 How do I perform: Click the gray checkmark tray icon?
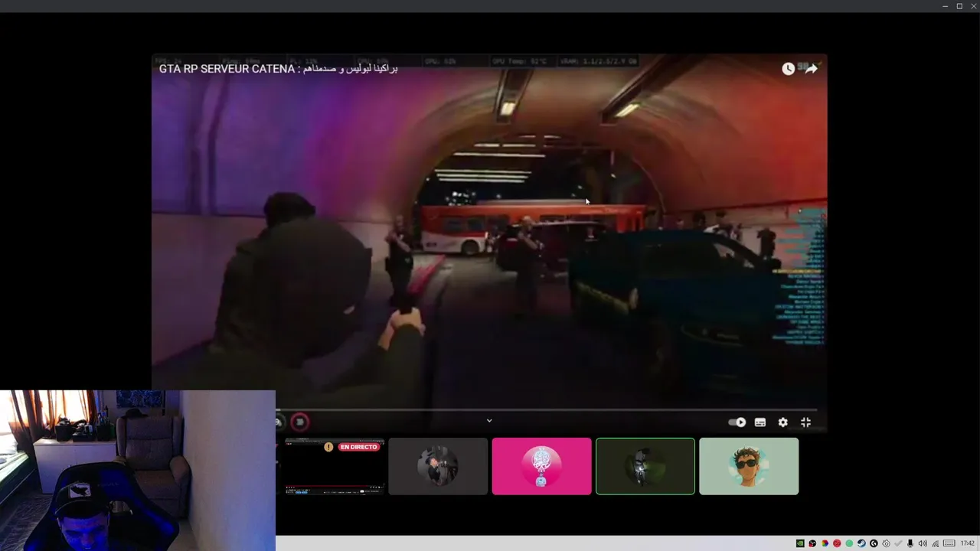point(898,543)
